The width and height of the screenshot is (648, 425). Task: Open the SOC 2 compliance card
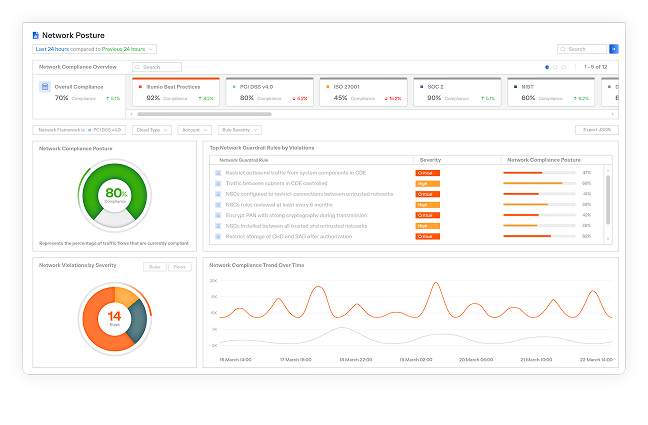(457, 92)
